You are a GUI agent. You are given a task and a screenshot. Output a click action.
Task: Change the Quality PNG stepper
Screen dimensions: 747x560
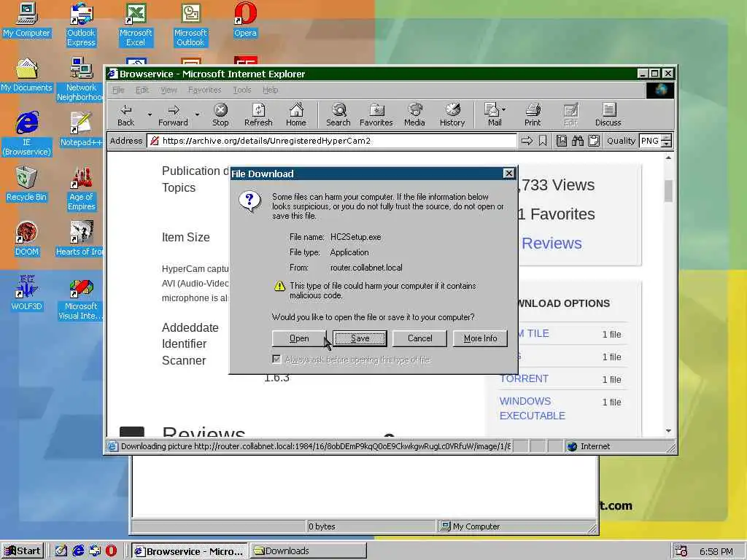pos(667,141)
